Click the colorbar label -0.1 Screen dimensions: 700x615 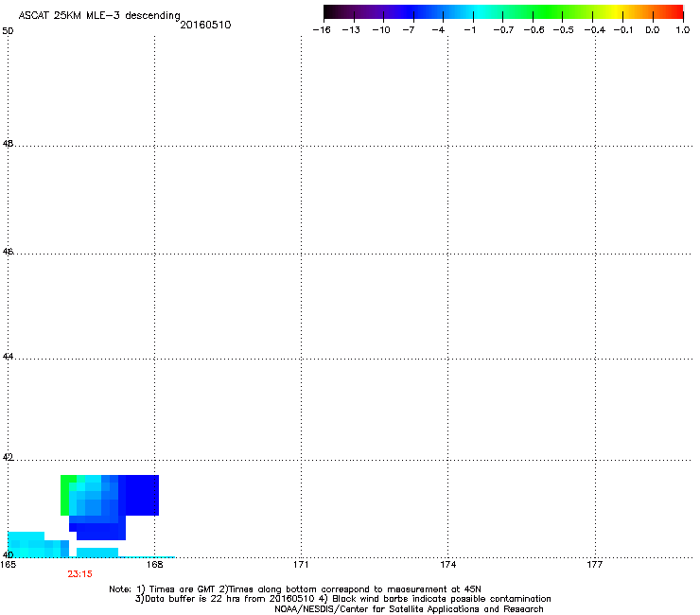pos(623,30)
